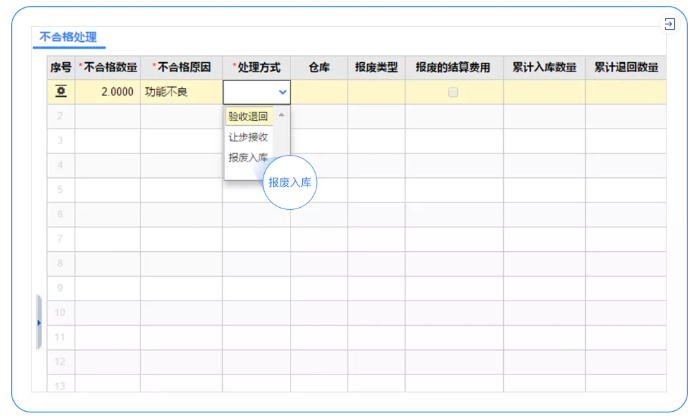Click the 报废类型 column header
Image resolution: width=696 pixels, height=420 pixels.
point(376,68)
